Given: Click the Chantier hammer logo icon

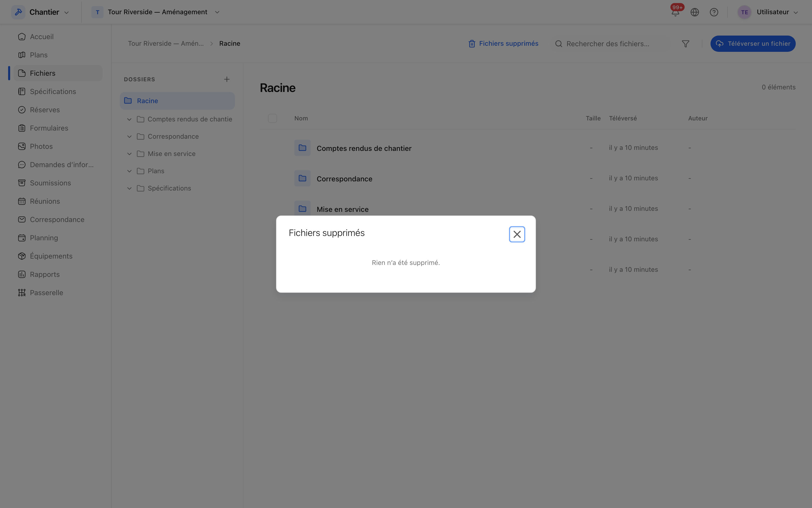Looking at the screenshot, I should pyautogui.click(x=19, y=12).
